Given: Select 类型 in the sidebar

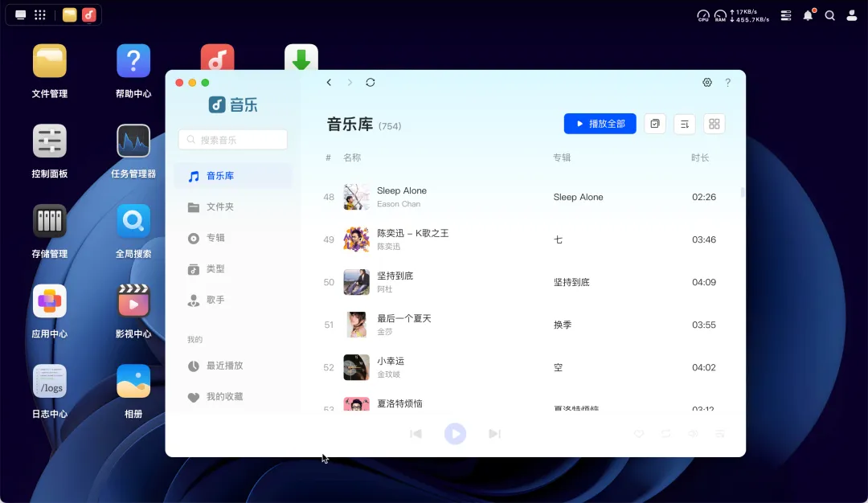Looking at the screenshot, I should tap(233, 269).
